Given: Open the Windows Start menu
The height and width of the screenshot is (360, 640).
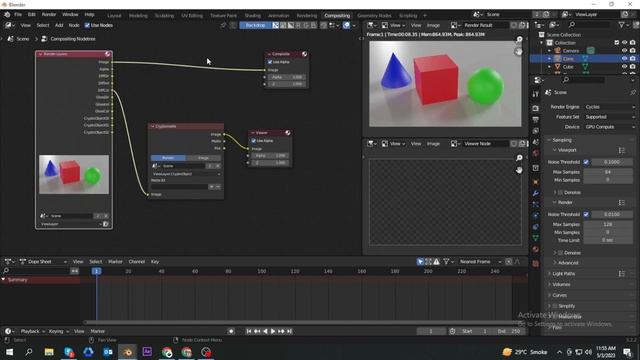Looking at the screenshot, I should tap(9, 352).
